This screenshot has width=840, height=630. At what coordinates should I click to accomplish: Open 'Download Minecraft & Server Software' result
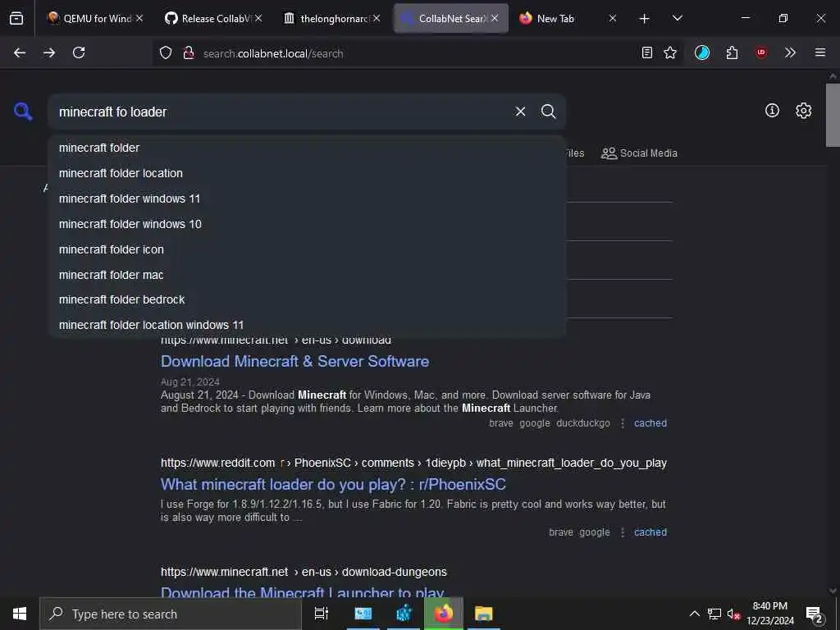pos(294,361)
